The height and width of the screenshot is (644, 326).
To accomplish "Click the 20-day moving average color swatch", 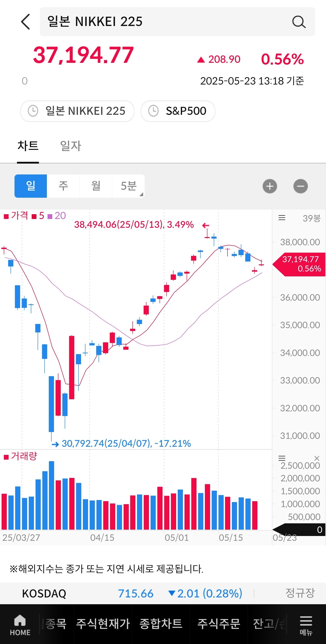I will point(50,216).
